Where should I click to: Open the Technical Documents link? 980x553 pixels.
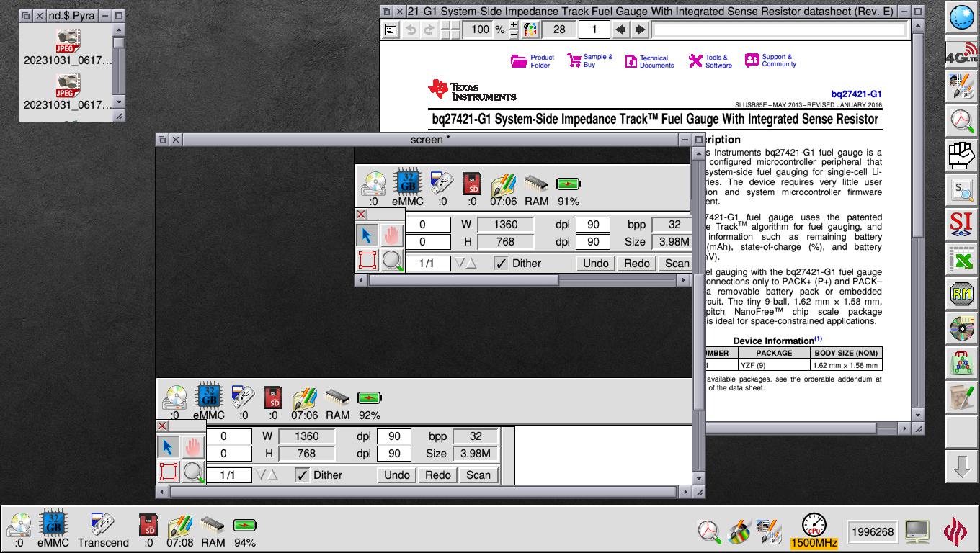pyautogui.click(x=649, y=61)
